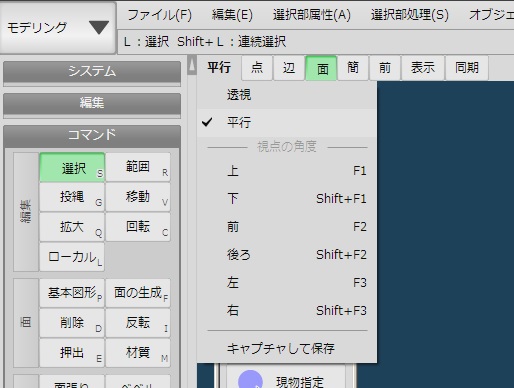The height and width of the screenshot is (388, 514).
Task: Select the 移動 move command
Action: tap(138, 197)
